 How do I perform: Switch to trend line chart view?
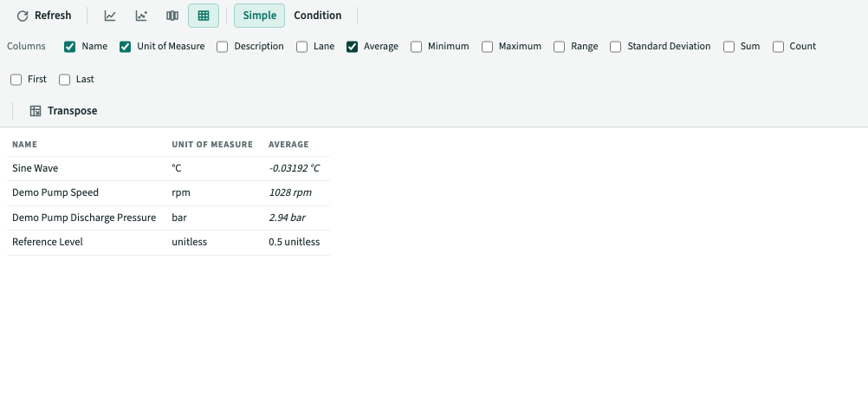[110, 16]
